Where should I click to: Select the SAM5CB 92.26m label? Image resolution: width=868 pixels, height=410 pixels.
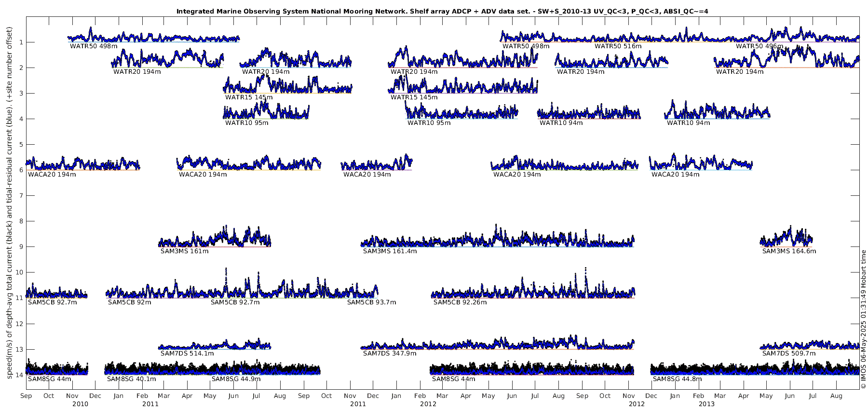(x=460, y=302)
